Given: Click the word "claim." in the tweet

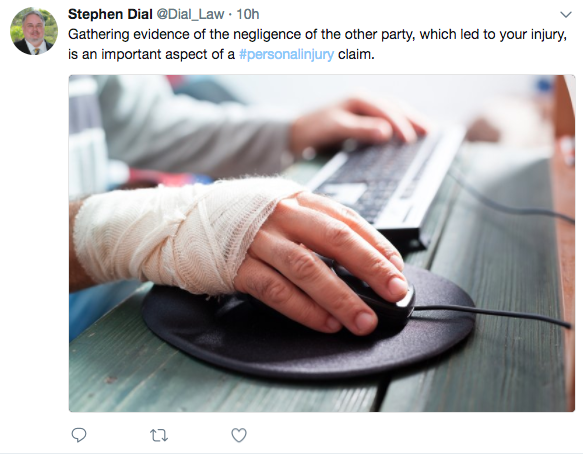Looking at the screenshot, I should 356,54.
